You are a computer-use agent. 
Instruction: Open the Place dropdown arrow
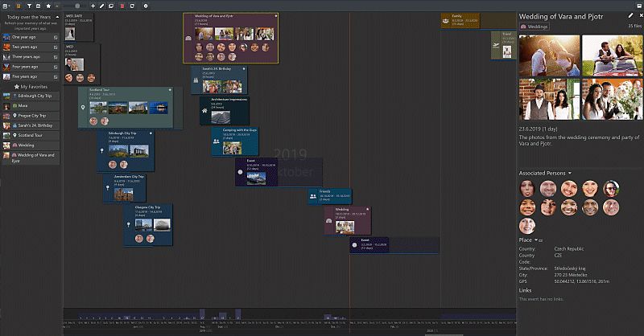(536, 240)
